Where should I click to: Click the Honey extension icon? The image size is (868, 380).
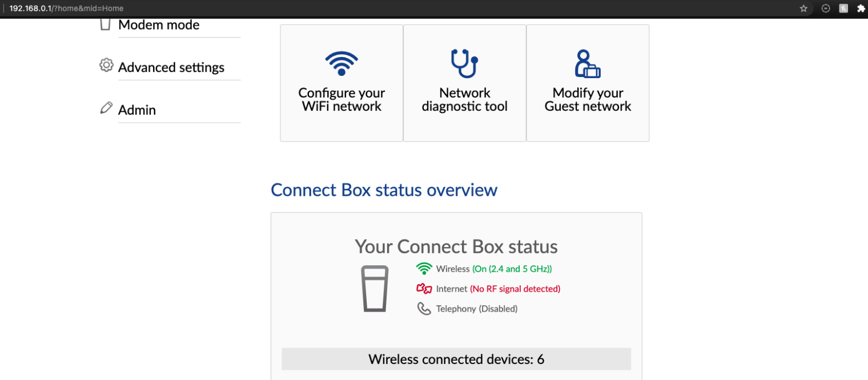[x=843, y=9]
